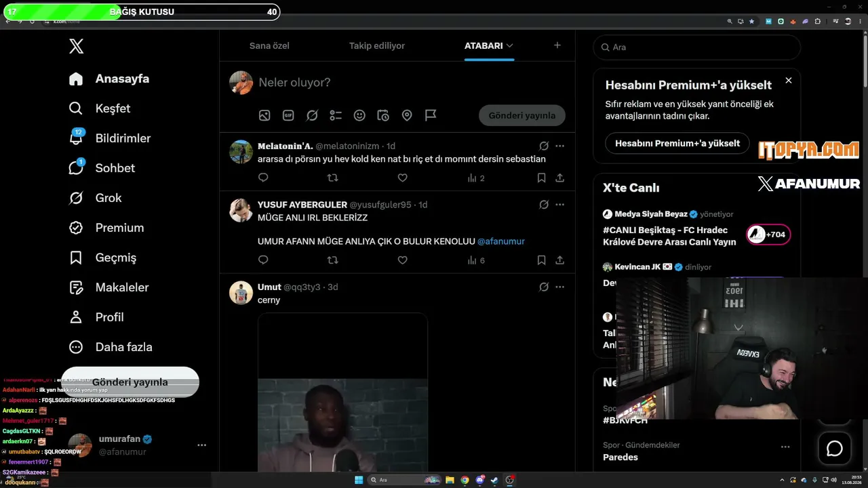
Task: Open Makaleler articles
Action: pyautogui.click(x=108, y=287)
